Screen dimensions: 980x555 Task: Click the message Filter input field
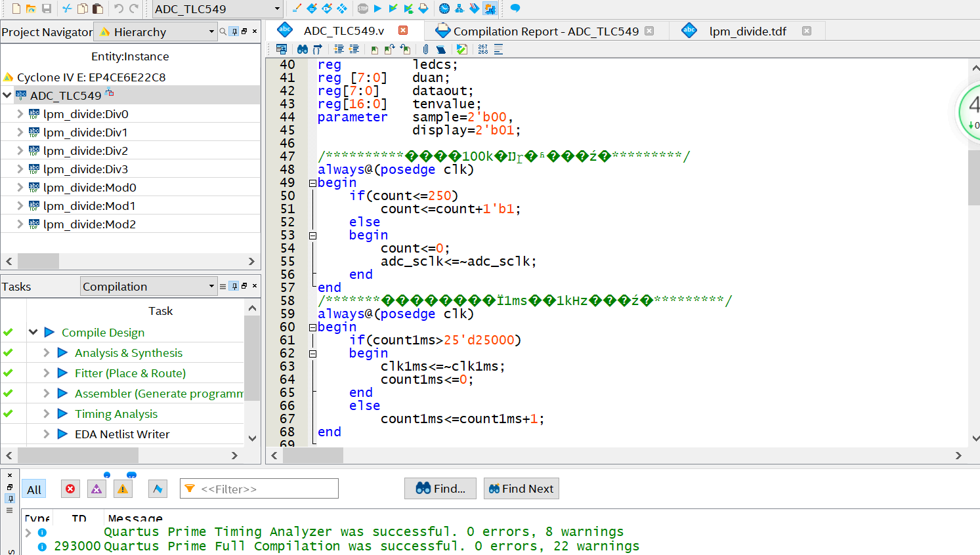pos(259,489)
